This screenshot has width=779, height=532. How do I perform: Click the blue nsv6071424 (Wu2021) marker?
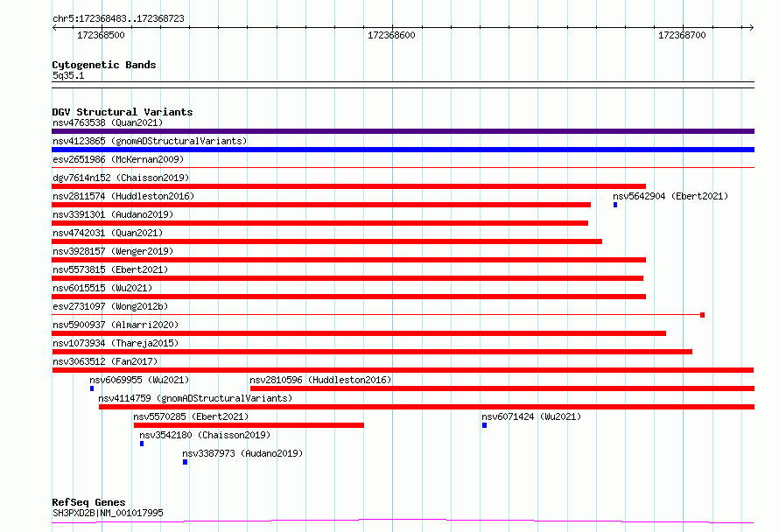tap(484, 425)
